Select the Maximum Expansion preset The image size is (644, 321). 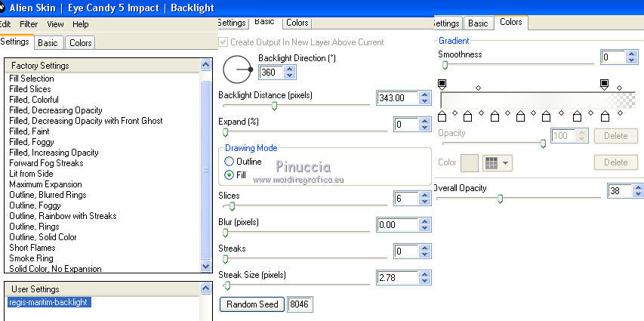point(45,184)
